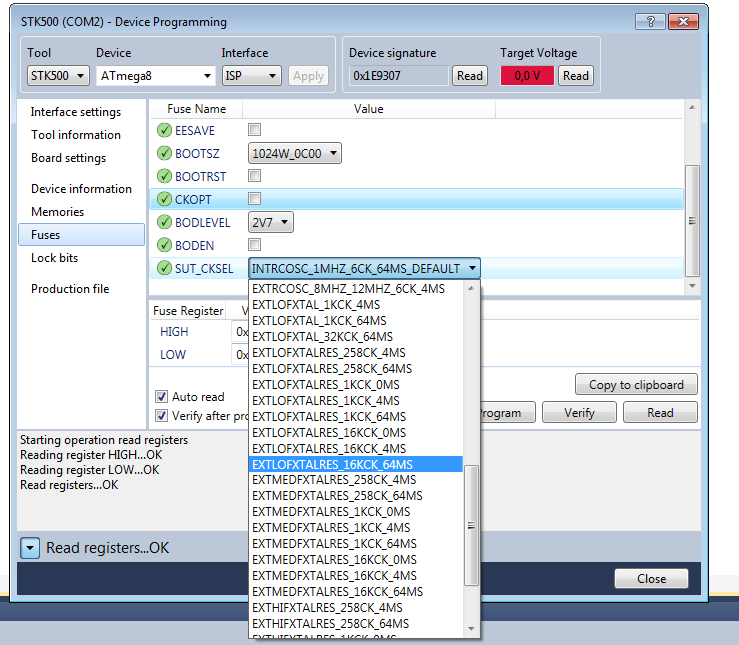
Task: Open the Production file section
Action: [x=70, y=288]
